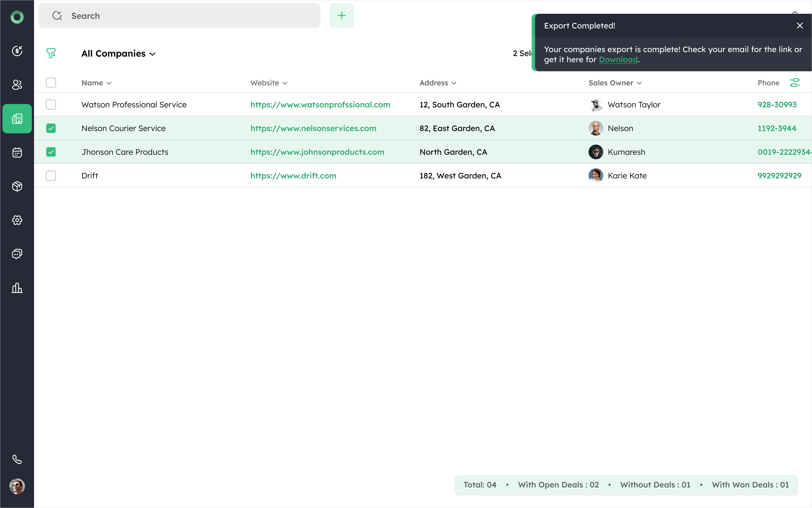
Task: Open the settings gear in sidebar
Action: pos(17,220)
